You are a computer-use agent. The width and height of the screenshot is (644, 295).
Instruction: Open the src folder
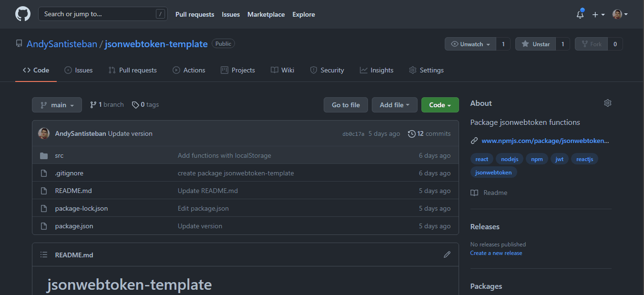point(59,155)
